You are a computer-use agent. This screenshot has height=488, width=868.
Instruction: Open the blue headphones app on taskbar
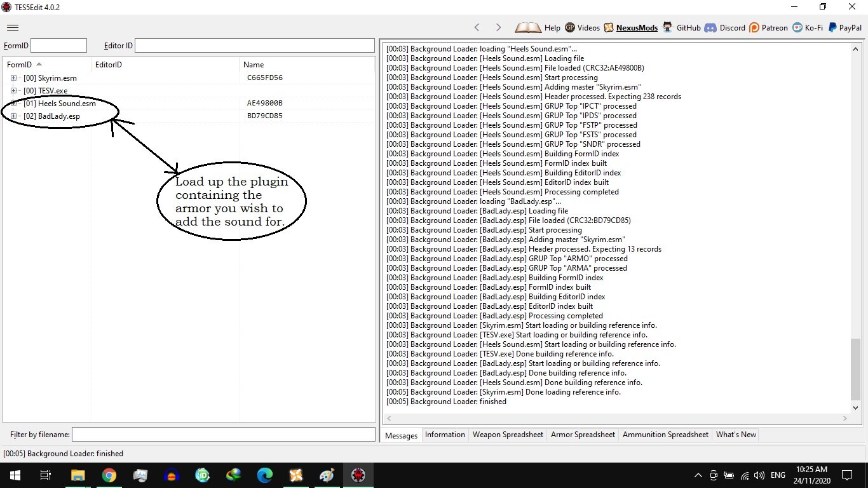point(171,475)
